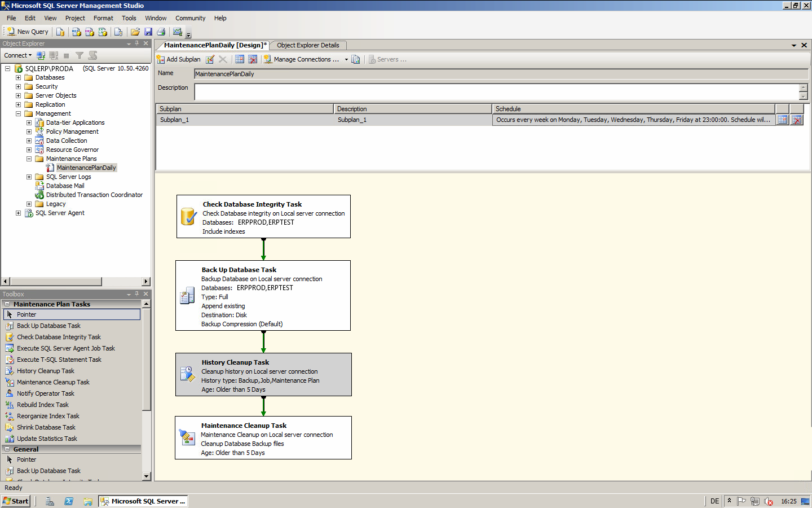Screen dimensions: 812x508
Task: Select Shrink Database Task in the Toolbox
Action: [46, 427]
